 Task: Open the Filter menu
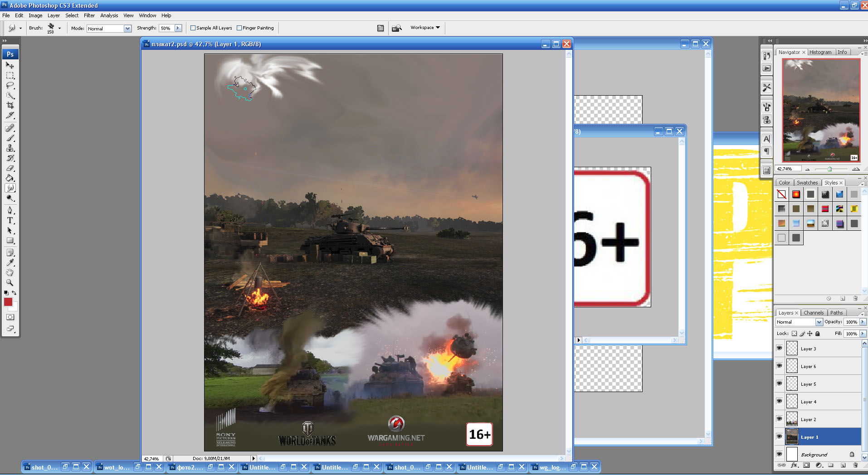pyautogui.click(x=89, y=15)
